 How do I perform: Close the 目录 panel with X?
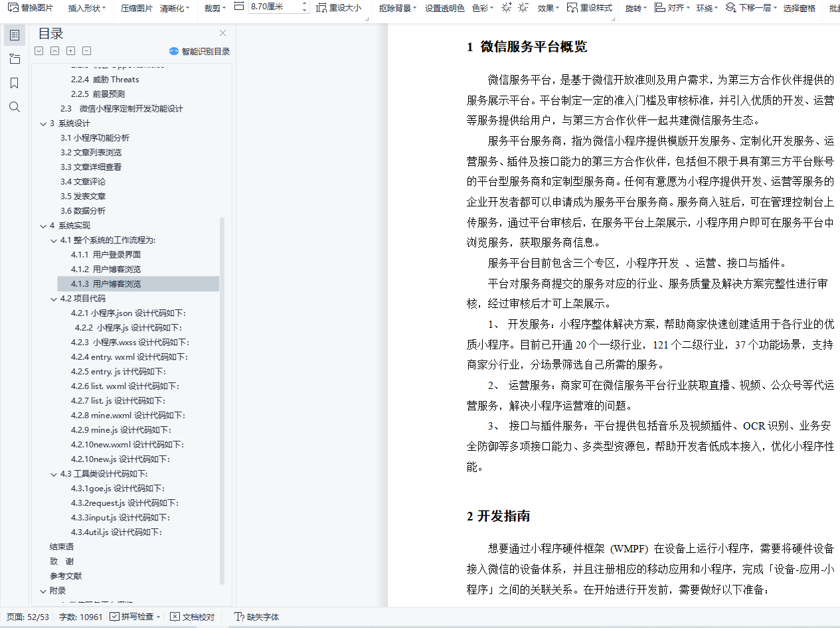[x=222, y=33]
